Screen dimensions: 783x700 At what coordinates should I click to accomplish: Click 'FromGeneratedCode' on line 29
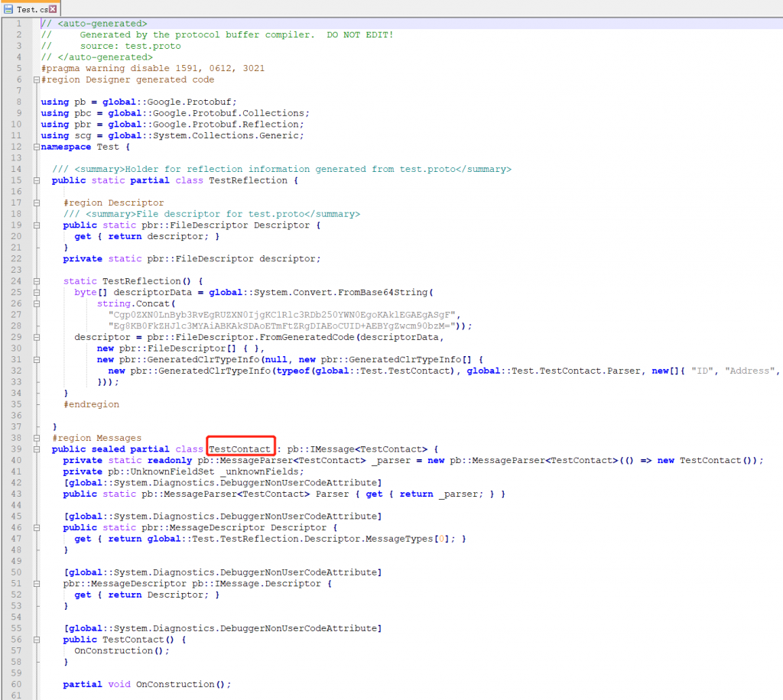tap(307, 337)
